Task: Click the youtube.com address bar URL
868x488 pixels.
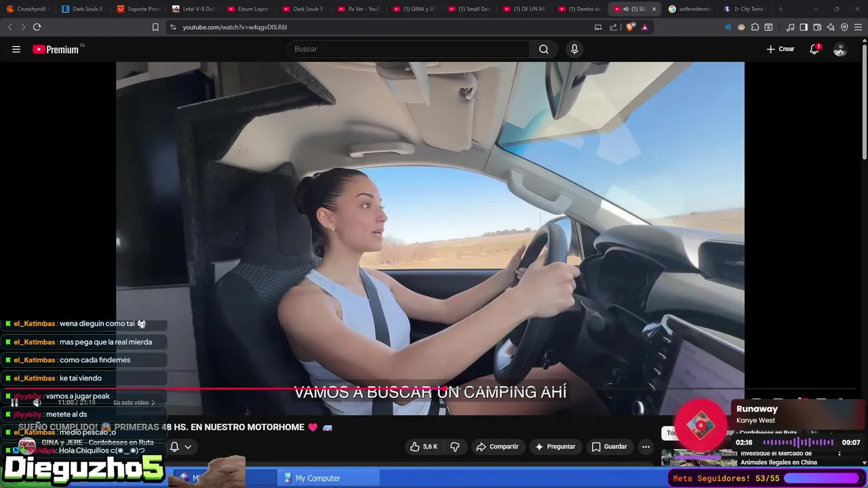Action: 235,27
